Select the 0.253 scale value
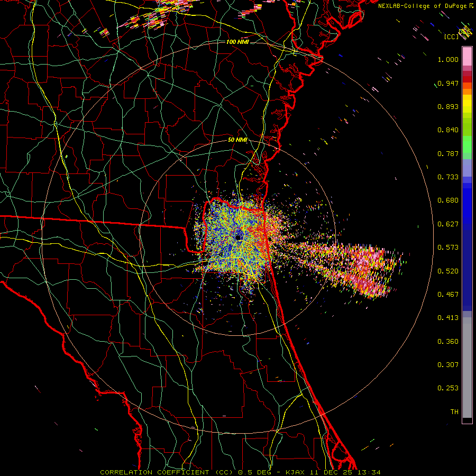This screenshot has width=476, height=476. coord(448,388)
